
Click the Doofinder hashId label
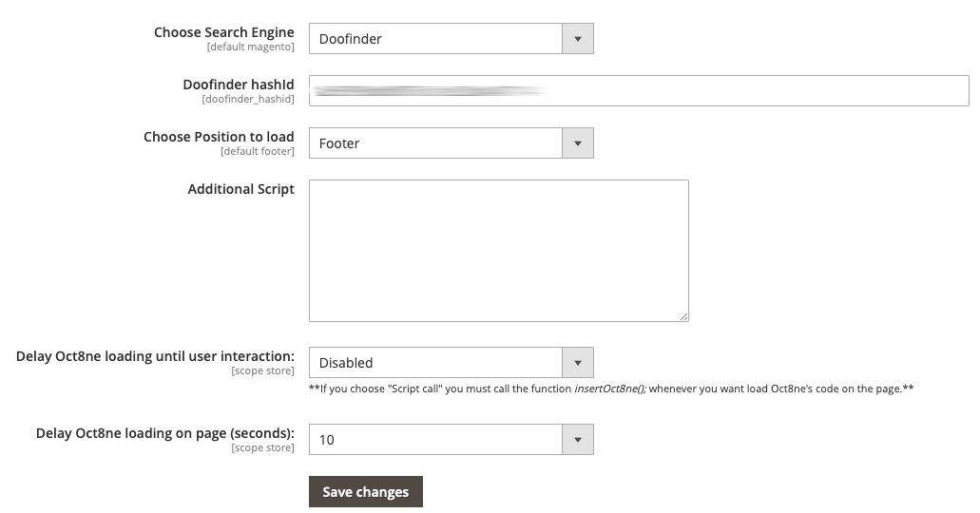[239, 85]
